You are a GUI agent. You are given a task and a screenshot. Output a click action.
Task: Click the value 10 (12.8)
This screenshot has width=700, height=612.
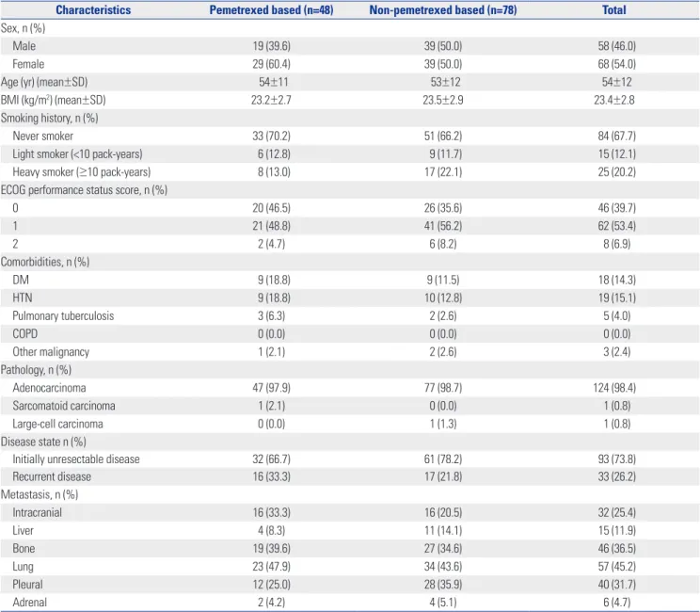point(443,298)
